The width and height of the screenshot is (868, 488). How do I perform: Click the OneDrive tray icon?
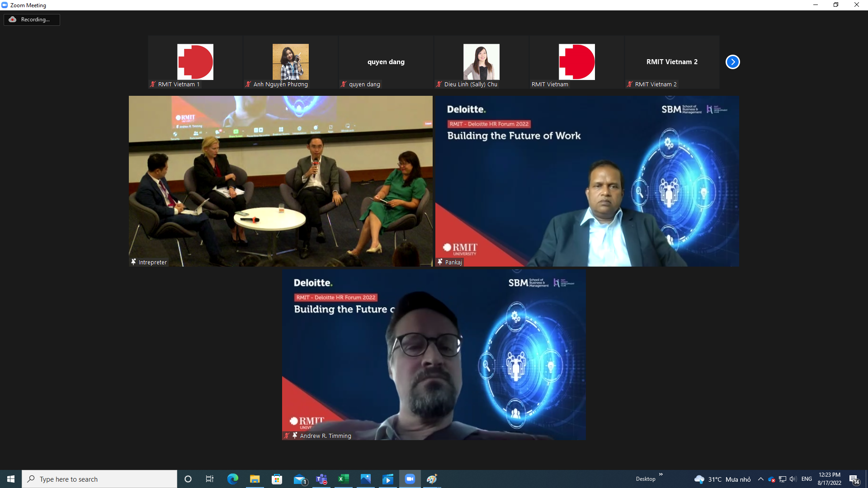[x=772, y=479]
